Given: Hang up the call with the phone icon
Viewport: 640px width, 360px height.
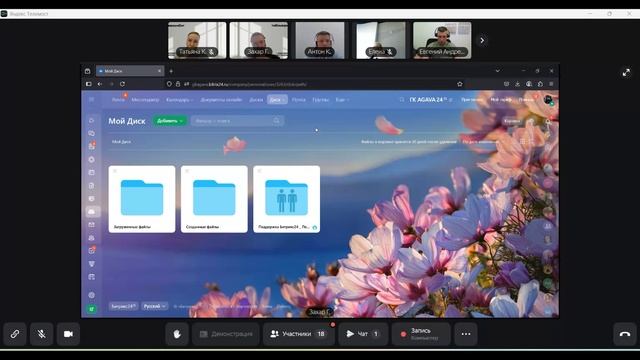Looking at the screenshot, I should (625, 334).
